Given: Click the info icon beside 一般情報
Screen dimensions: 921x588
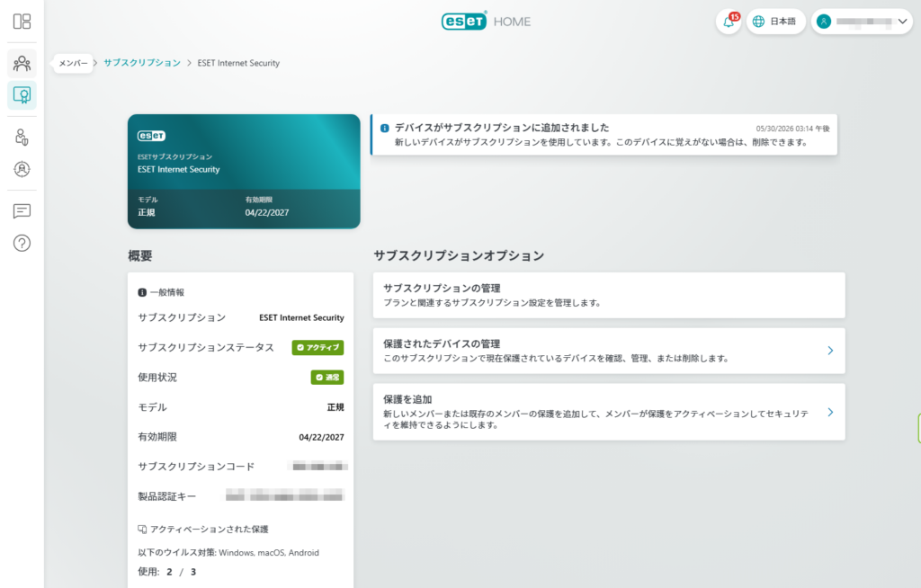Looking at the screenshot, I should [x=142, y=292].
